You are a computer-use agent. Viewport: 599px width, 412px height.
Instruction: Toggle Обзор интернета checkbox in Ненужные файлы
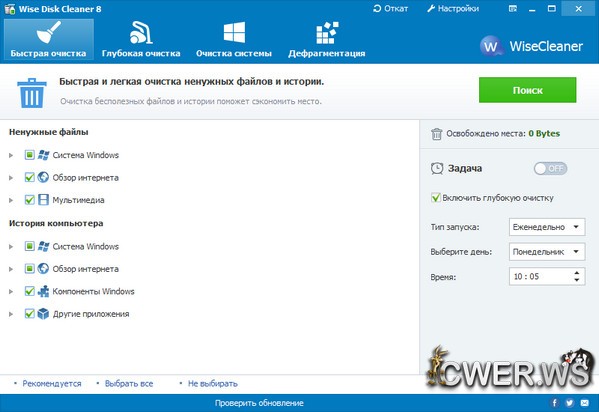click(x=29, y=177)
